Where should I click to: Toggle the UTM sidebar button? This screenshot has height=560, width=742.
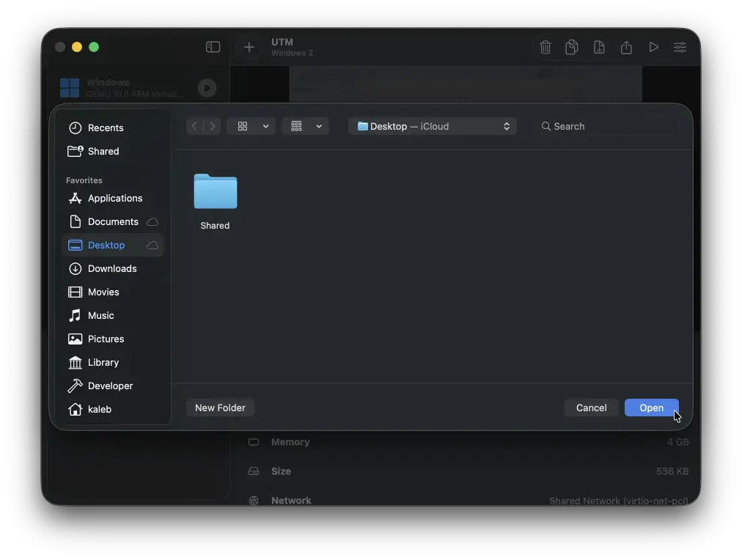[213, 47]
